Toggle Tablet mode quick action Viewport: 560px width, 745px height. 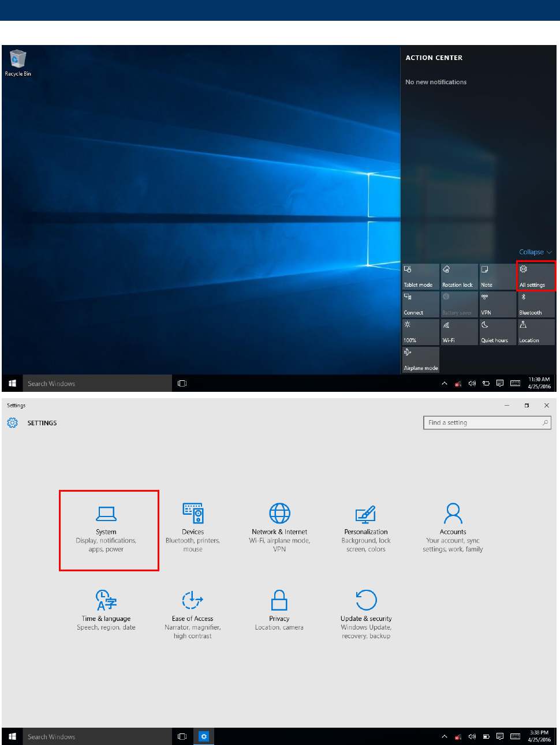click(x=421, y=276)
